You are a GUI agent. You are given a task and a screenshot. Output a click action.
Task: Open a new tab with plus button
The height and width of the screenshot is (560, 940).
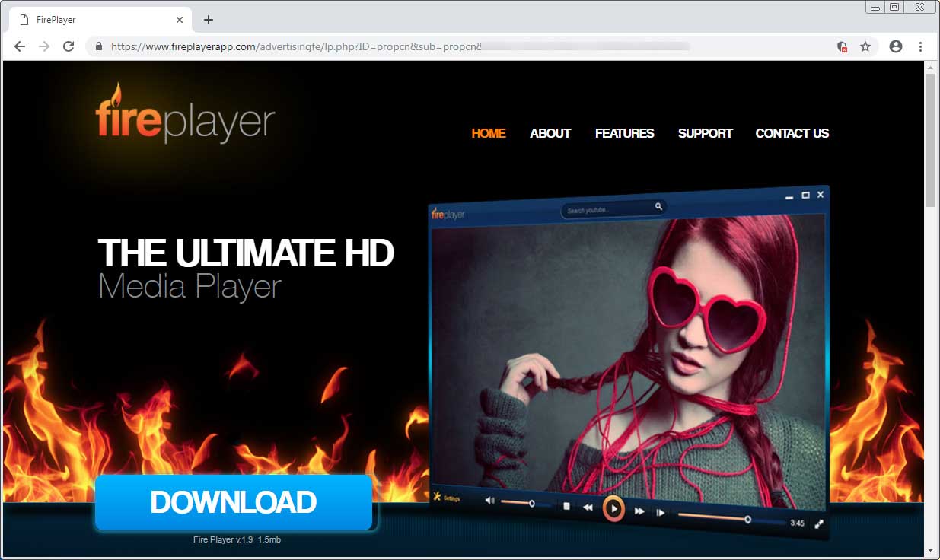click(x=209, y=20)
